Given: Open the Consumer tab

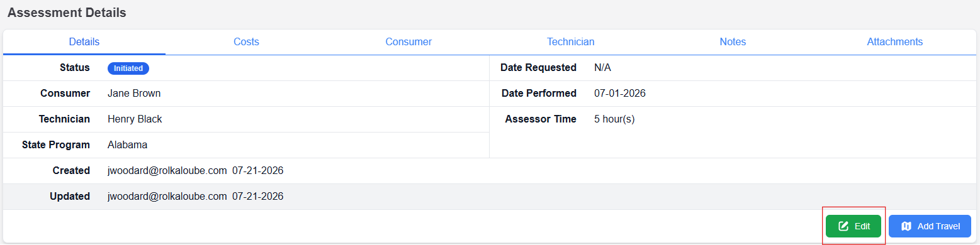Looking at the screenshot, I should click(408, 42).
